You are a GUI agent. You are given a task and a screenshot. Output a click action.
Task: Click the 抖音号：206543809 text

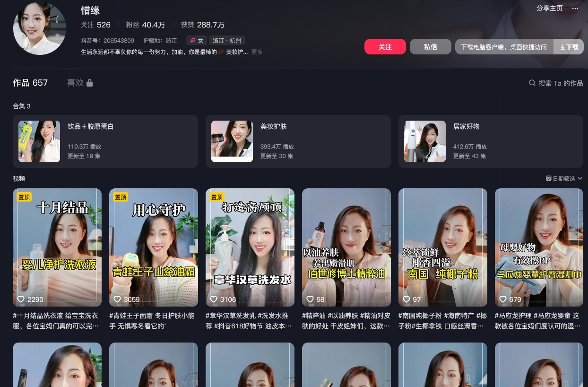coord(107,41)
